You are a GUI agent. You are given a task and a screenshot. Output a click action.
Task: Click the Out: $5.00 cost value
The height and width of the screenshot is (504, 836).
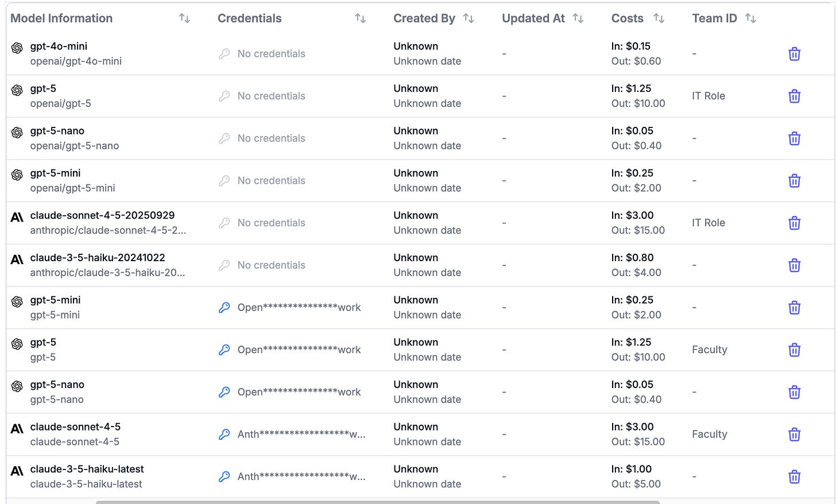pos(636,484)
